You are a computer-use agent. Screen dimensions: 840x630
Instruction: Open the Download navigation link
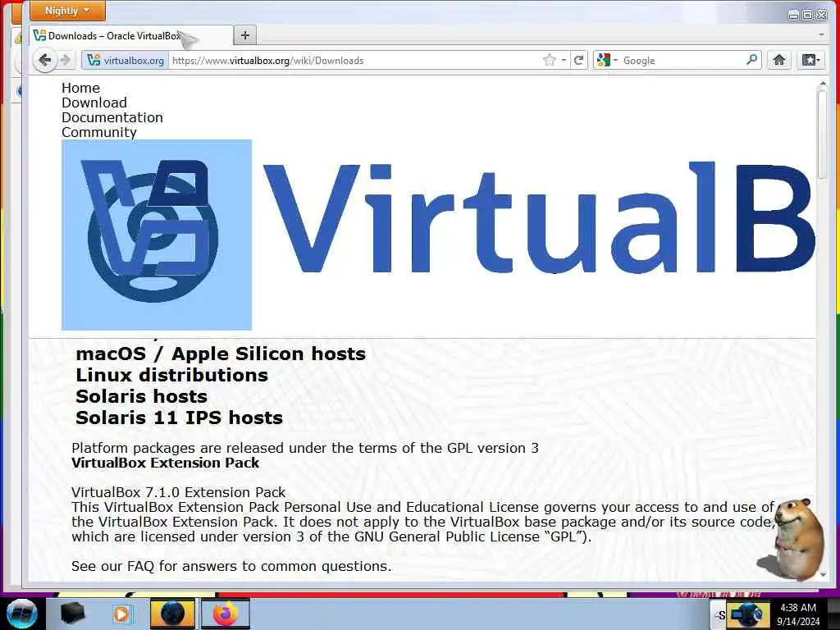pyautogui.click(x=94, y=103)
